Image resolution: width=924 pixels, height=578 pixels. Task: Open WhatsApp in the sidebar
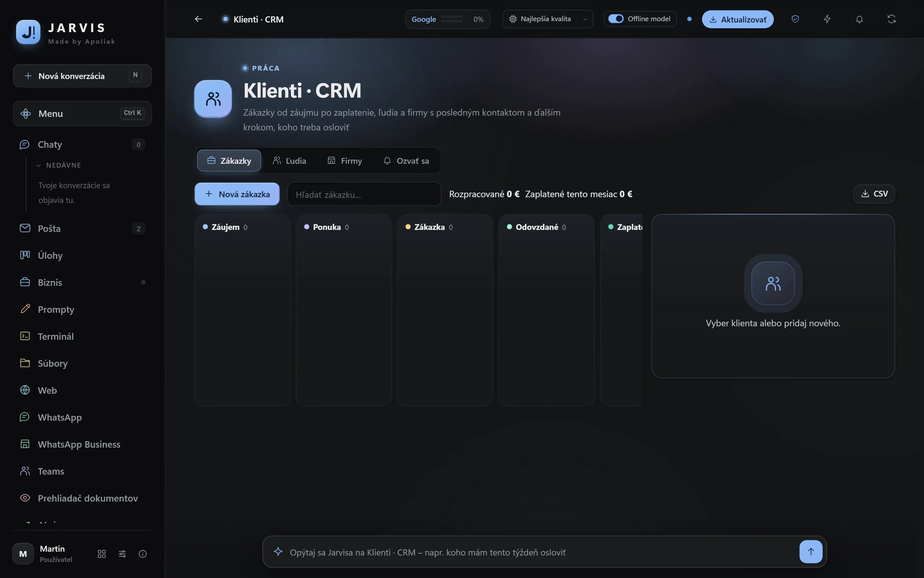tap(82, 417)
